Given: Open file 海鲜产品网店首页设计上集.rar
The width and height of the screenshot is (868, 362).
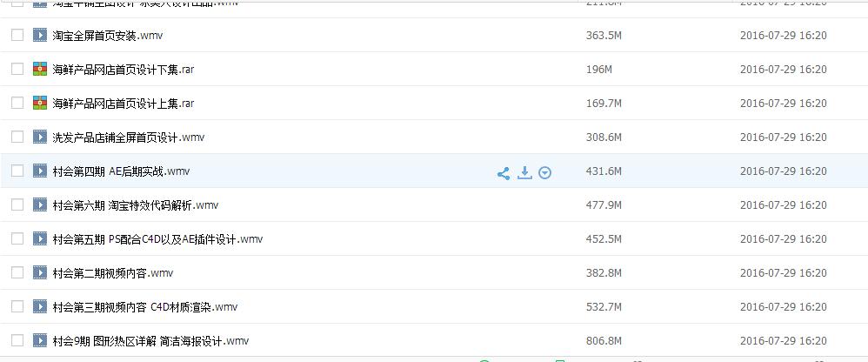Looking at the screenshot, I should (124, 104).
